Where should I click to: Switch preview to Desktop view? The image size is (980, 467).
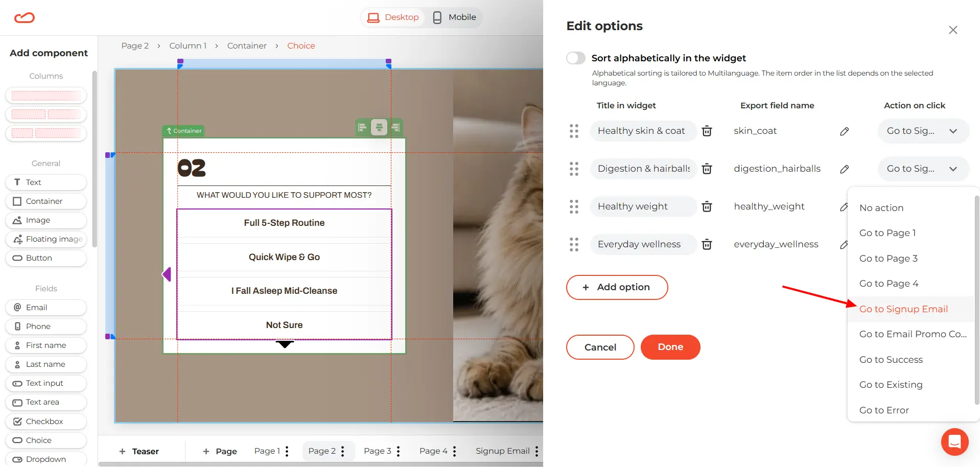click(x=393, y=17)
